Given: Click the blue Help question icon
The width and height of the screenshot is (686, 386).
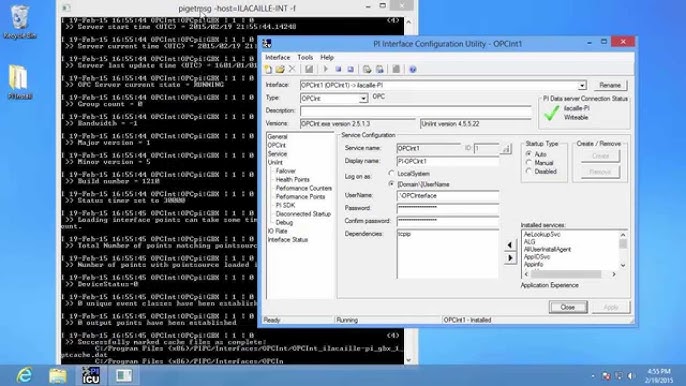Looking at the screenshot, I should (x=413, y=69).
